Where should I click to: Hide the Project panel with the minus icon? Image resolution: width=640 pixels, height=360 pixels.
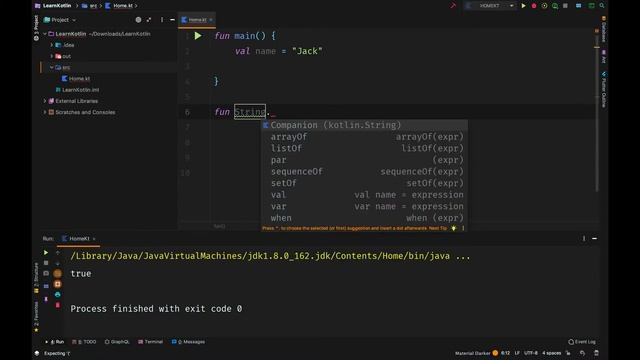tap(172, 20)
